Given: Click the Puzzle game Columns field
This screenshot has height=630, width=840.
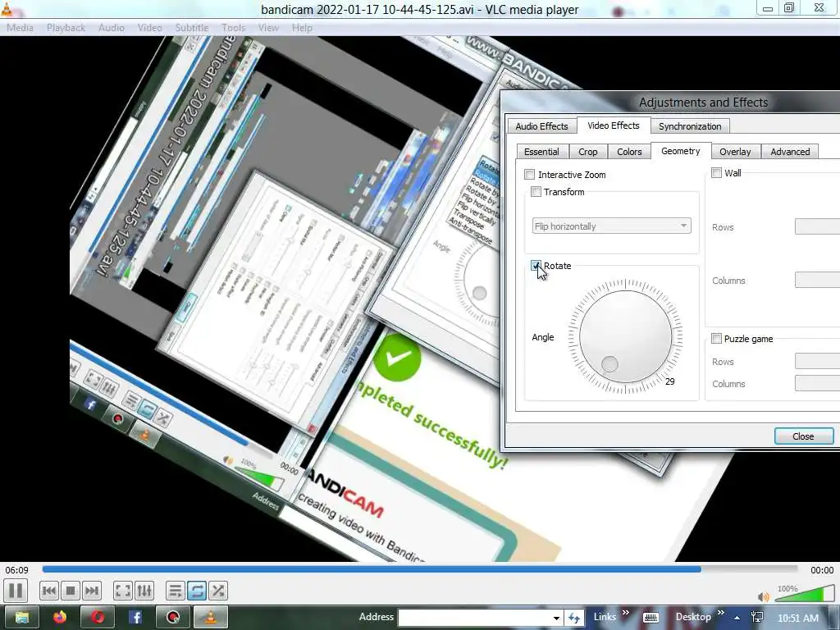Looking at the screenshot, I should click(x=817, y=383).
